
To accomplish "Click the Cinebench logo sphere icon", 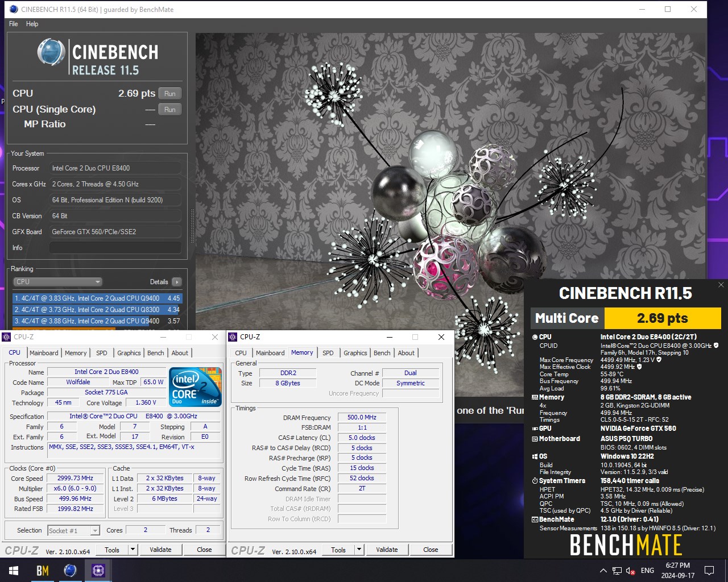I will click(51, 52).
